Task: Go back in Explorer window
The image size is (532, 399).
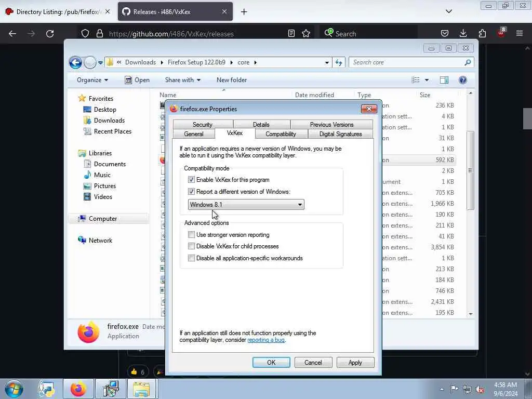Action: tap(76, 62)
